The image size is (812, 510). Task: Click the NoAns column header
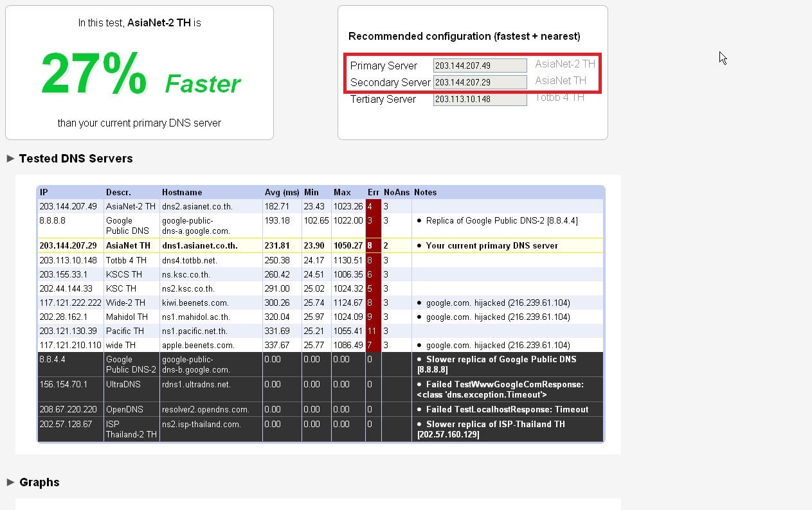(x=396, y=192)
